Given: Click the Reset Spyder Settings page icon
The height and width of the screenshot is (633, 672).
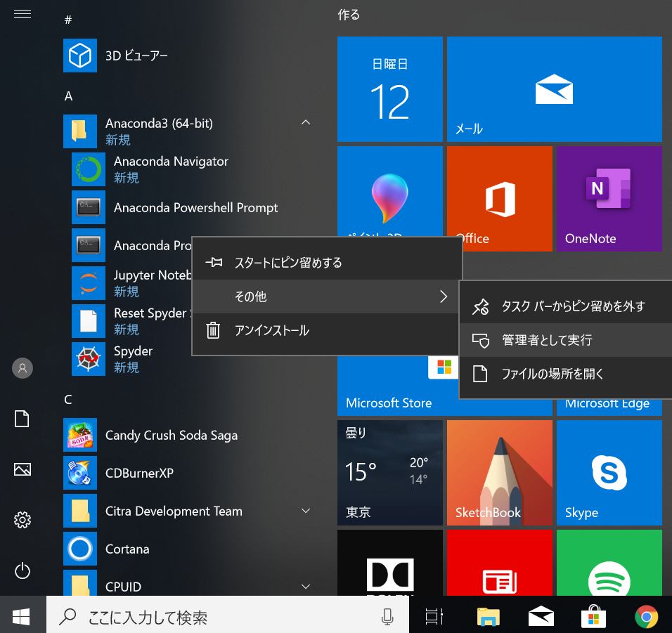Looking at the screenshot, I should click(89, 321).
